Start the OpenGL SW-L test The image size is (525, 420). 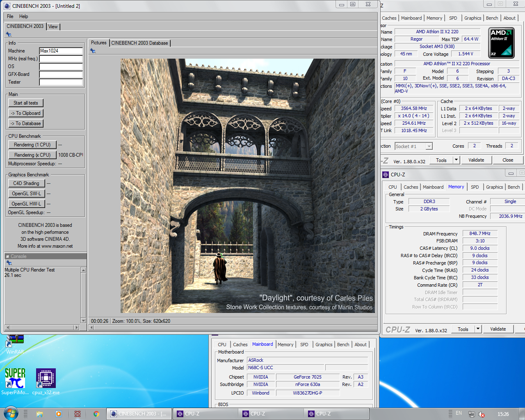[x=26, y=194]
